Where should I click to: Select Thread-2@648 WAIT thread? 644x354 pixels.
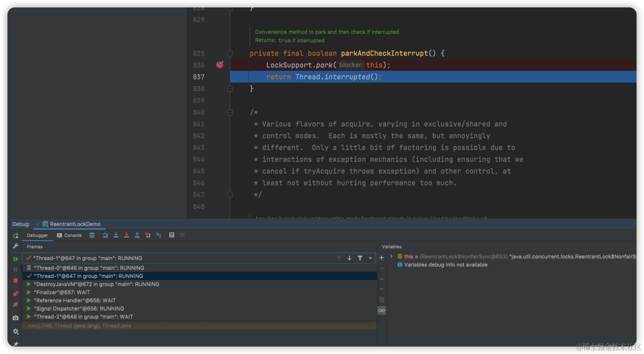coord(199,317)
